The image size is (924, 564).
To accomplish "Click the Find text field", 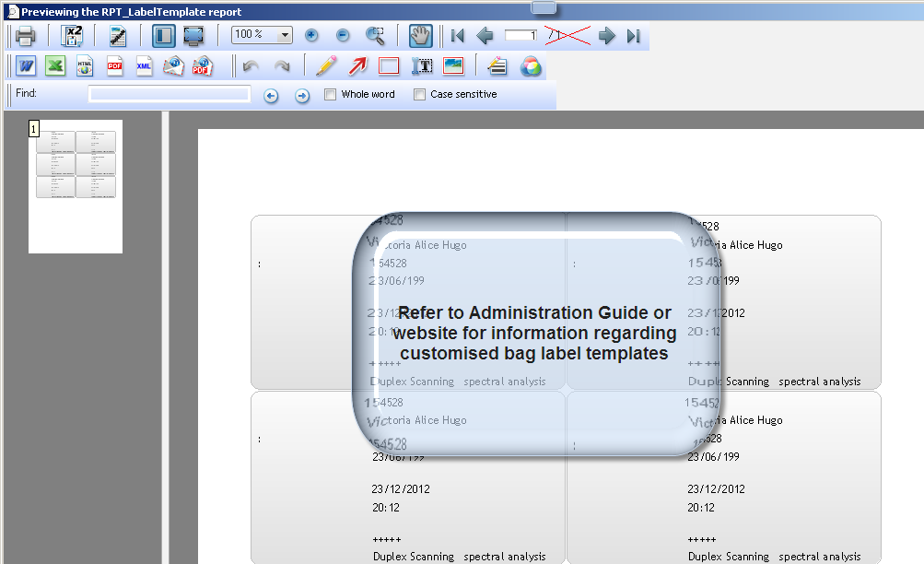I will 170,94.
